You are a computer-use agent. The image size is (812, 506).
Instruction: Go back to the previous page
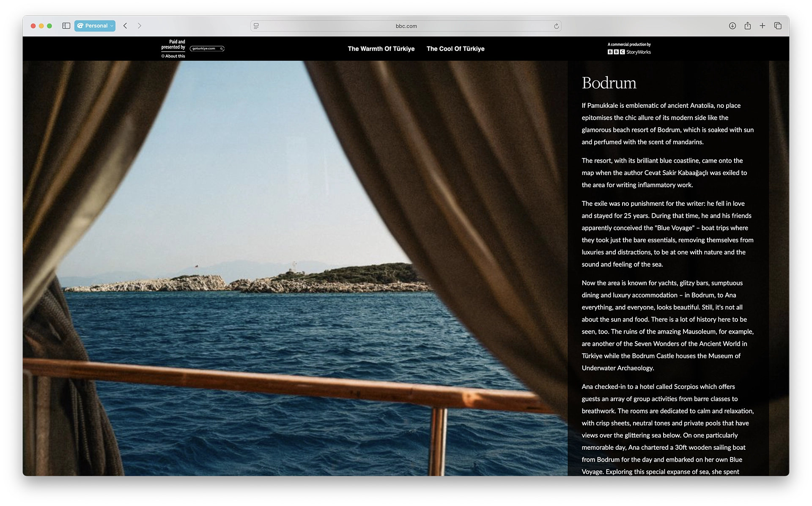pos(125,26)
